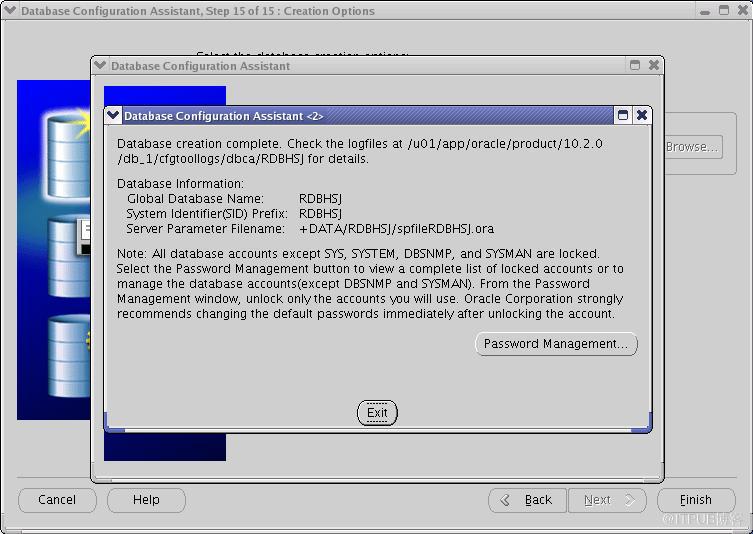
Task: Maximize the Creation Options main window
Action: click(724, 11)
